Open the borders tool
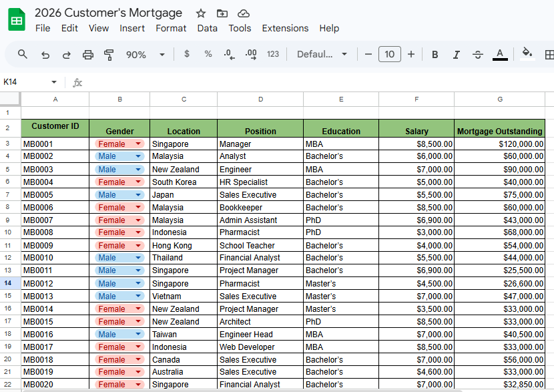This screenshot has width=554, height=392. tap(549, 55)
